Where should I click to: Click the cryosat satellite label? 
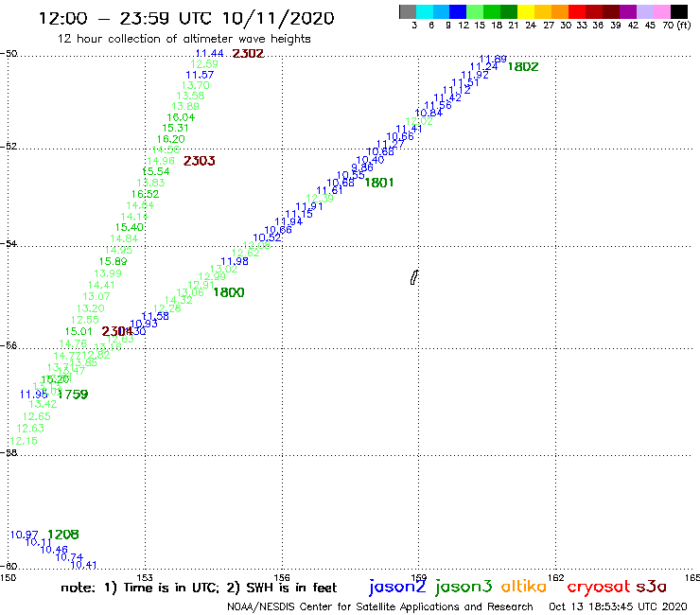click(598, 587)
